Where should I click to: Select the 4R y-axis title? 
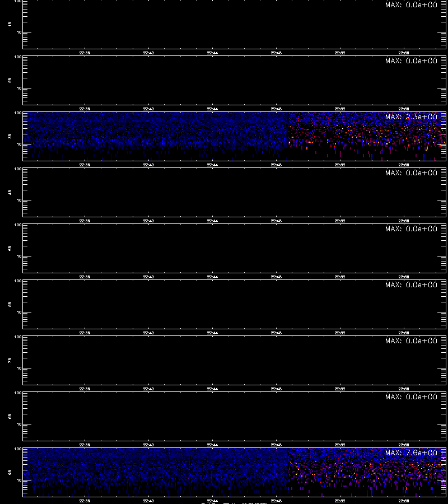point(10,192)
